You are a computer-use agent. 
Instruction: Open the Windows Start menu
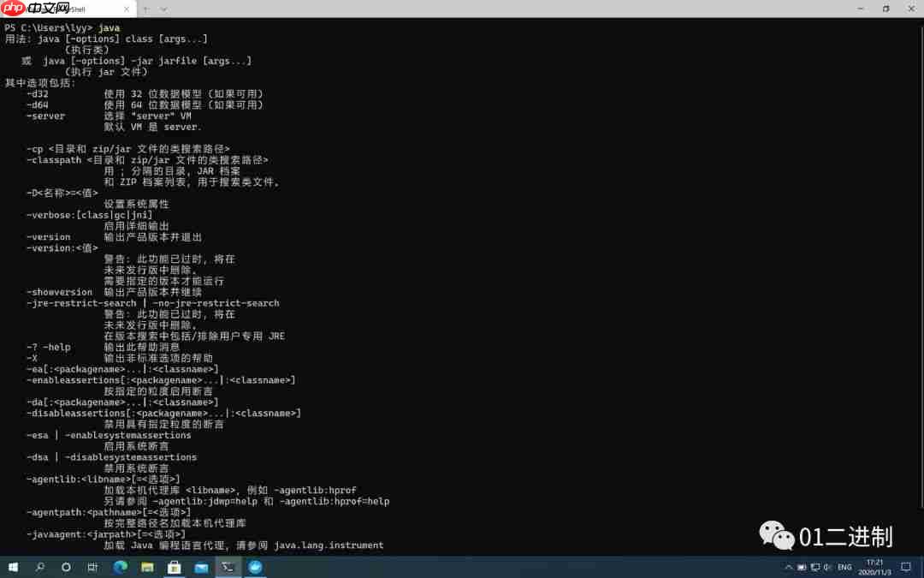coord(12,568)
